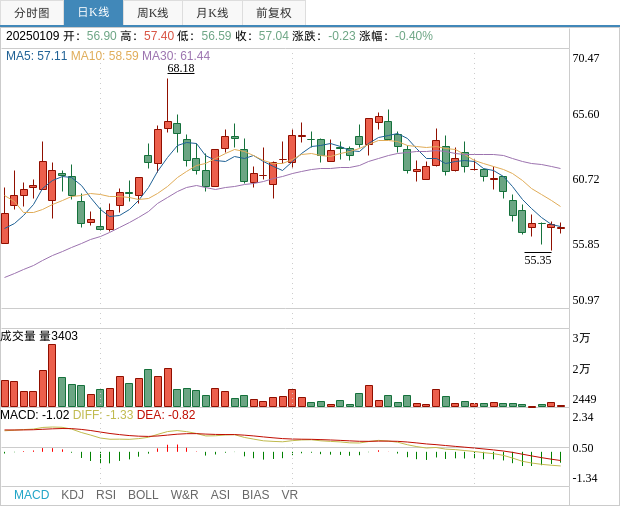
Task: Click the MACD: -1.02 value
Action: pos(35,415)
